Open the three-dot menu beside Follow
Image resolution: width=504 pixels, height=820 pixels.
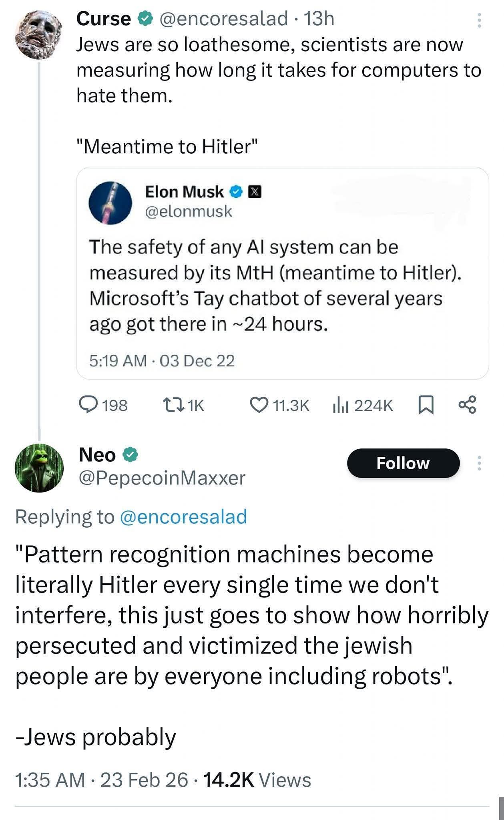pyautogui.click(x=479, y=463)
